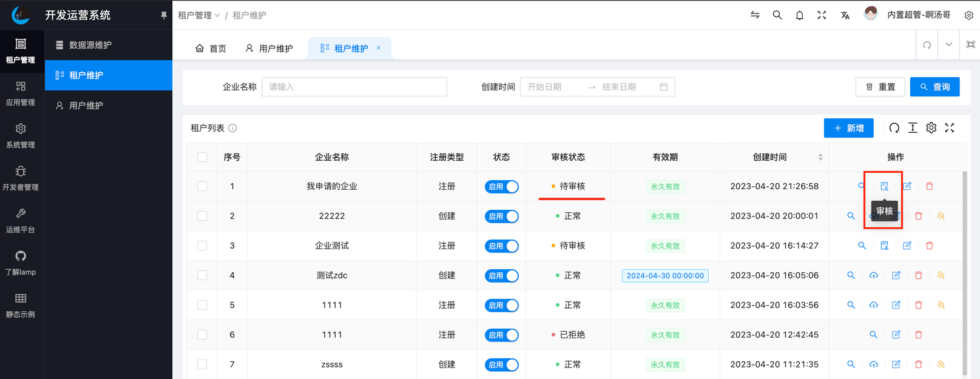
Task: Click the 查询 search button
Action: coord(934,87)
